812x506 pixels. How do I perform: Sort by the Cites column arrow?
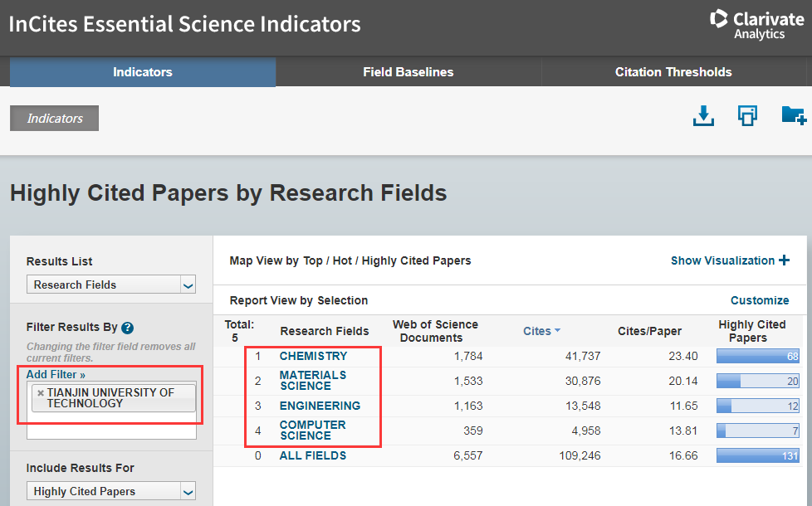click(x=557, y=331)
